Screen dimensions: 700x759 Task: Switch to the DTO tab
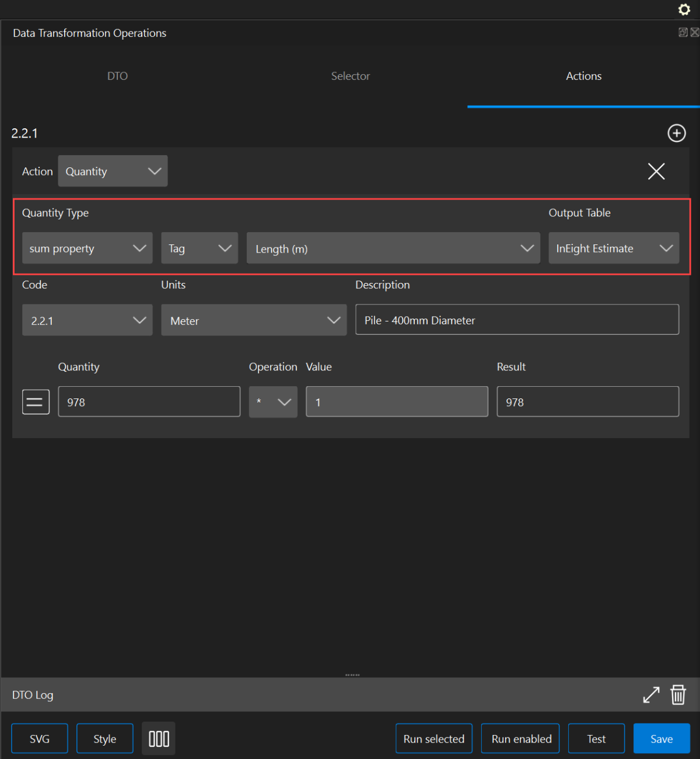(x=117, y=76)
